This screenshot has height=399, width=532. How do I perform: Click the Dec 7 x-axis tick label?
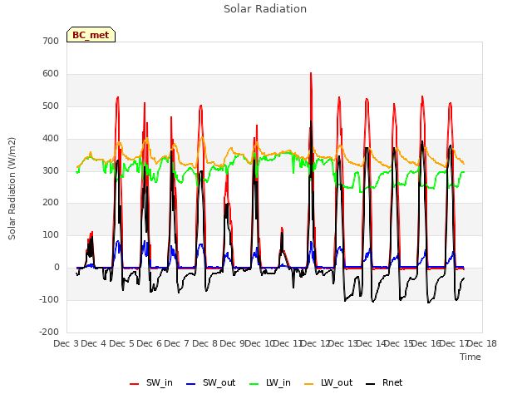point(177,343)
